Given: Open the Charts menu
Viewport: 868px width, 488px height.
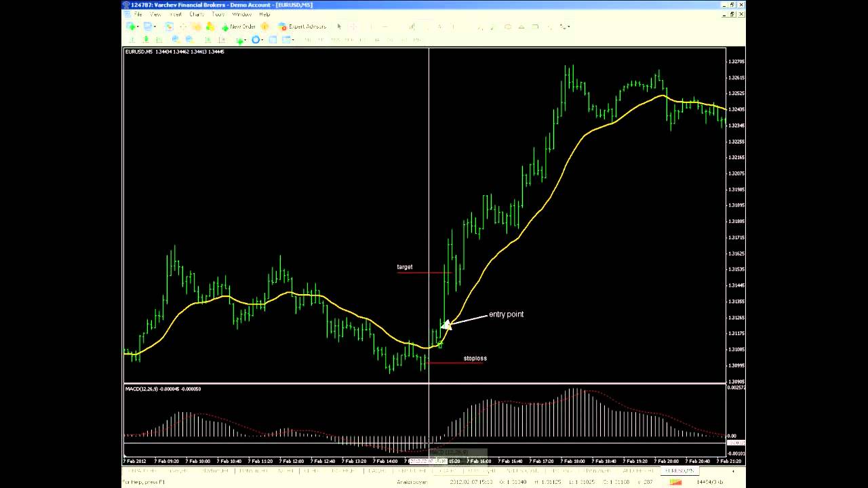Looking at the screenshot, I should 197,14.
